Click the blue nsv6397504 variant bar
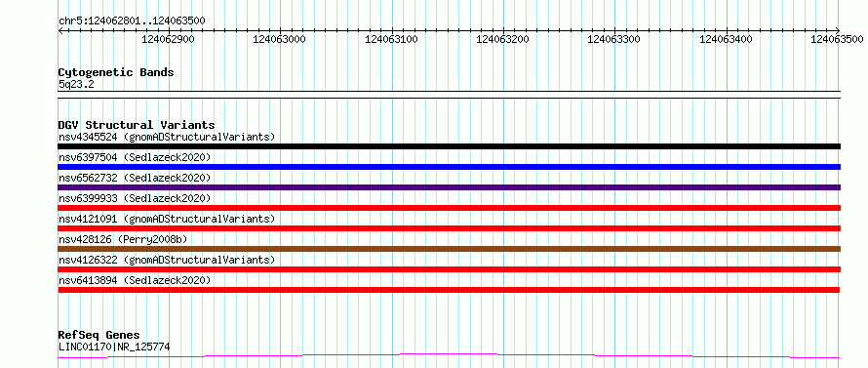 (x=449, y=167)
